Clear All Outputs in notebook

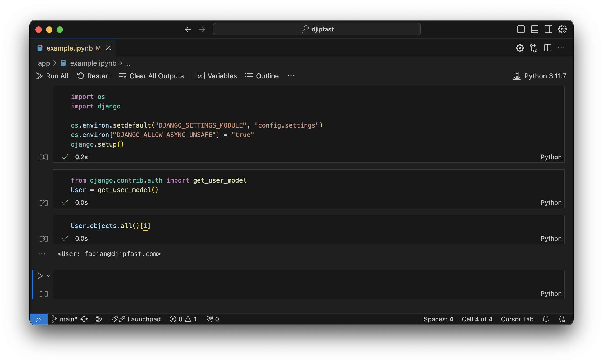[151, 76]
